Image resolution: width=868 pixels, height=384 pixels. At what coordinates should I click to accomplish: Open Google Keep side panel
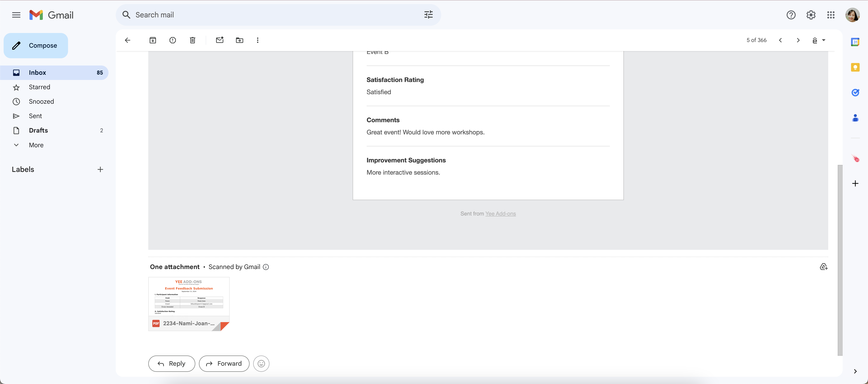point(855,67)
